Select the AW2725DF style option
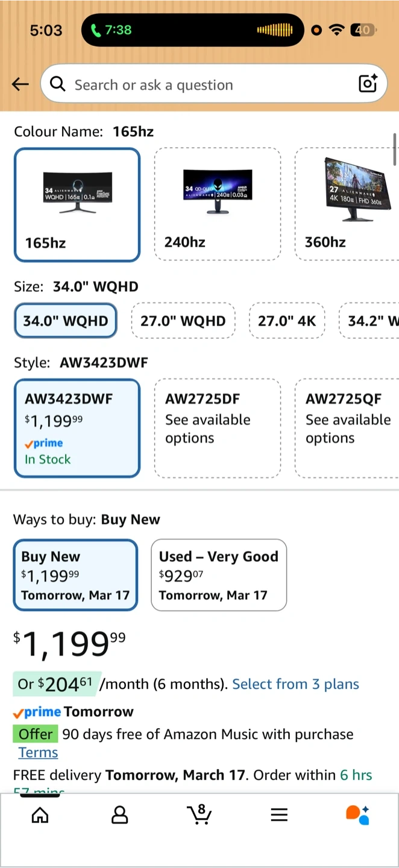The width and height of the screenshot is (399, 868). click(x=218, y=428)
